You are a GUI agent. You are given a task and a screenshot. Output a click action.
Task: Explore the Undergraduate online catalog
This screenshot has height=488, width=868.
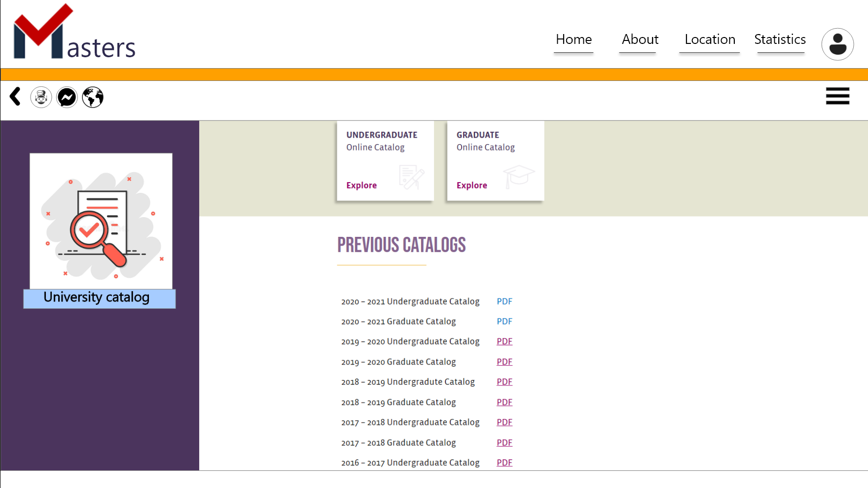[x=362, y=186]
